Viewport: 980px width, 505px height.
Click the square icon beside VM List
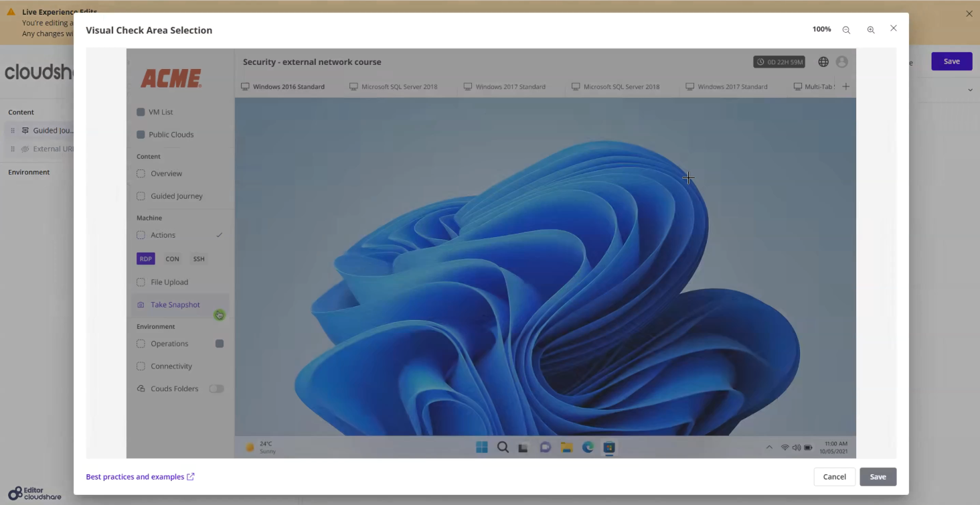(141, 112)
